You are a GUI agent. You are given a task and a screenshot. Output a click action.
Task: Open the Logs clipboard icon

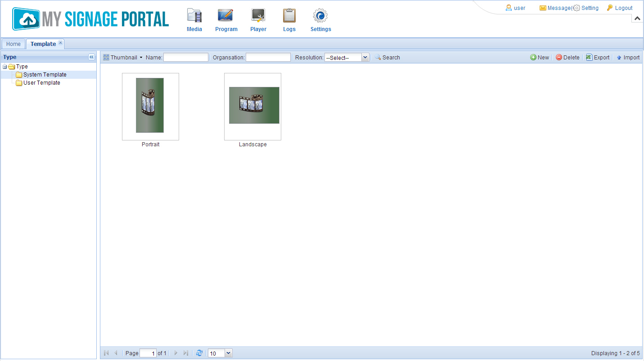click(289, 16)
